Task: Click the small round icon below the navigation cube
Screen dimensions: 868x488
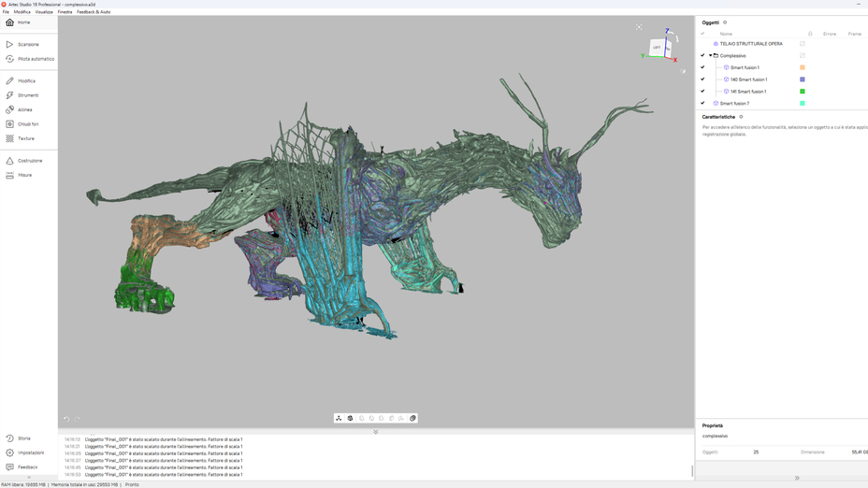Action: (x=683, y=71)
